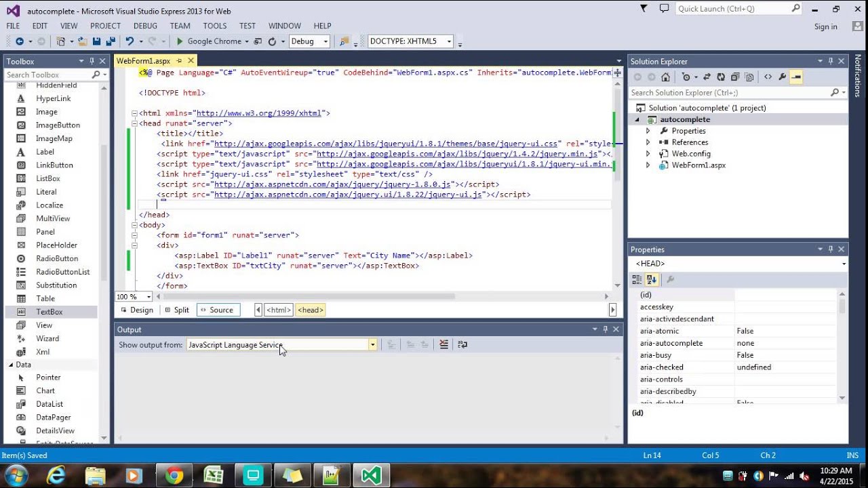868x488 pixels.
Task: Switch to Split view tab
Action: pyautogui.click(x=176, y=310)
